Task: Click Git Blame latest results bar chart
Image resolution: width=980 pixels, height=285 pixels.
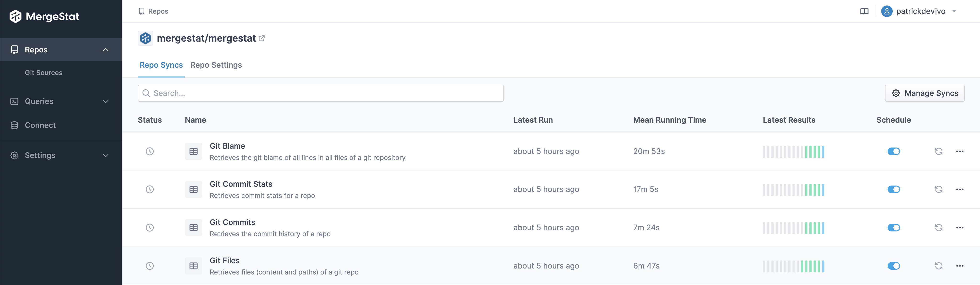Action: (x=793, y=152)
